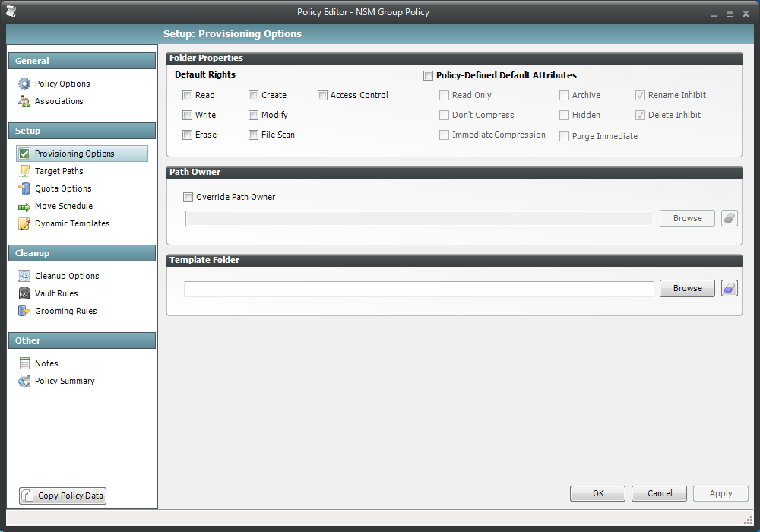Image resolution: width=760 pixels, height=532 pixels.
Task: Open the Move Schedule page
Action: pyautogui.click(x=64, y=206)
